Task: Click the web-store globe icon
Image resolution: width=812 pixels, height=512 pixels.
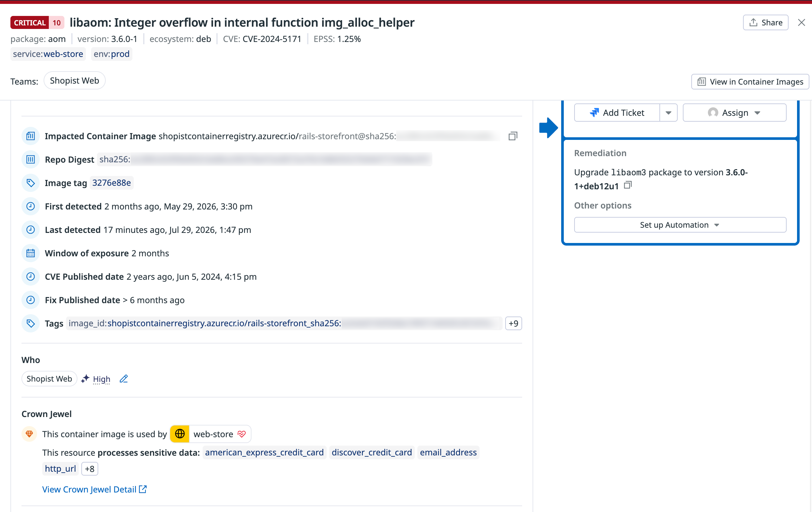Action: tap(180, 434)
